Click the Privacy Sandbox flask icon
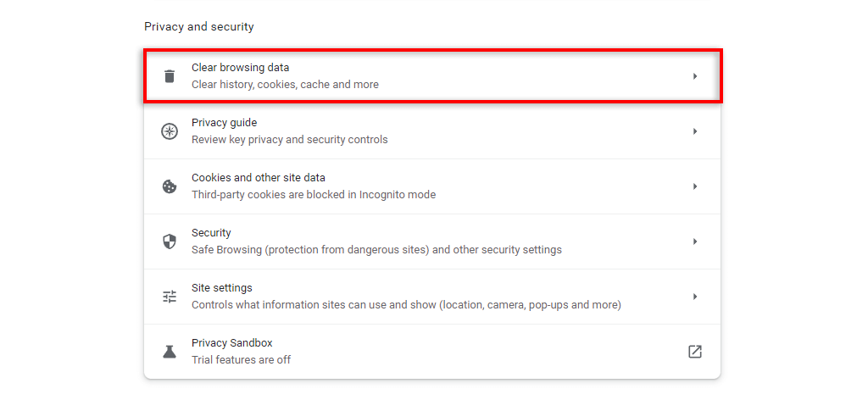 tap(170, 352)
